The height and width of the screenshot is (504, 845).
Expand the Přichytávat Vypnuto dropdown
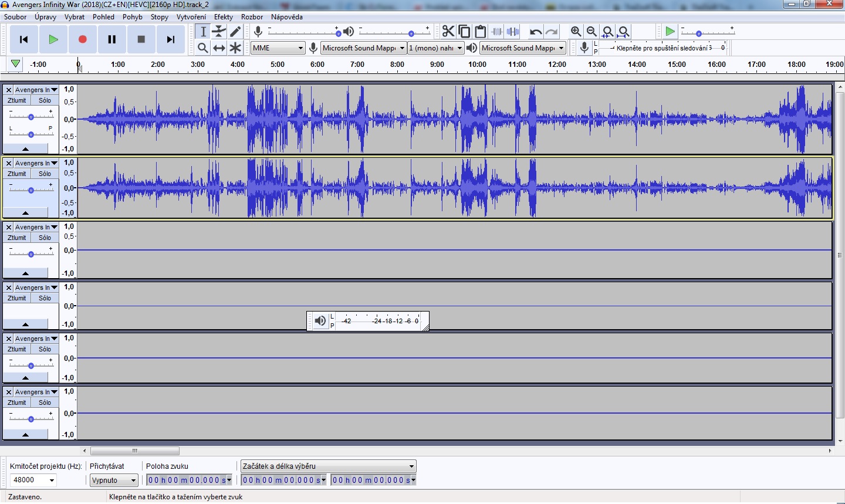pos(114,481)
